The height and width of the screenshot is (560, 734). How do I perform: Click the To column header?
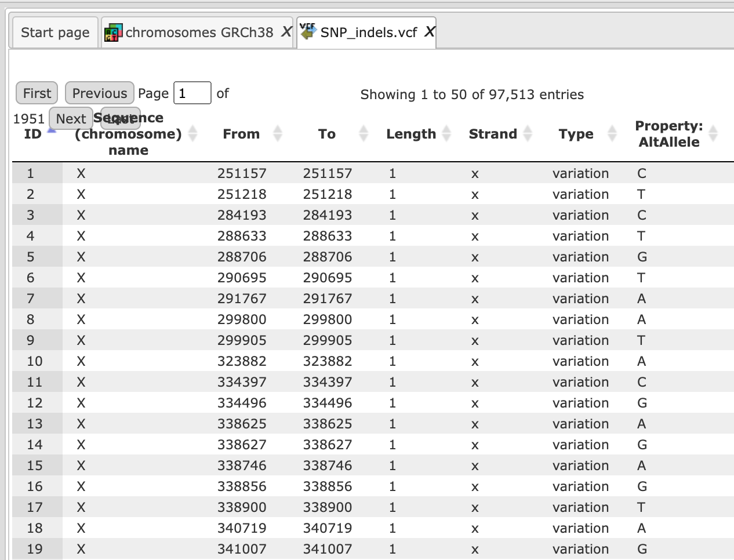tap(327, 134)
